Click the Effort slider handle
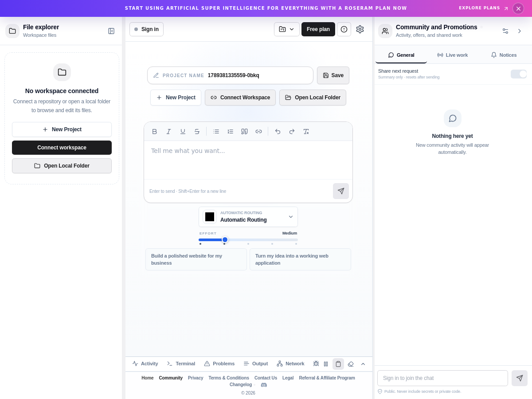532x399 pixels. pyautogui.click(x=225, y=240)
